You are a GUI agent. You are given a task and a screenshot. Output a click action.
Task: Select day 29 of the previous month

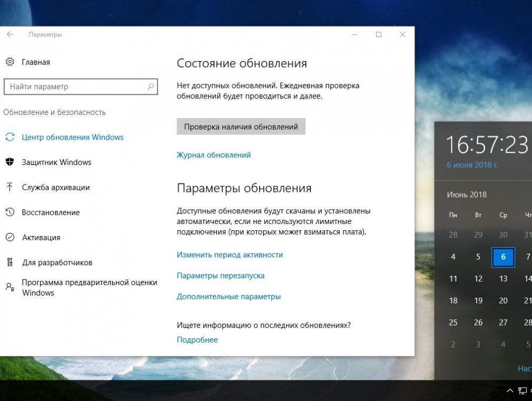coord(478,235)
